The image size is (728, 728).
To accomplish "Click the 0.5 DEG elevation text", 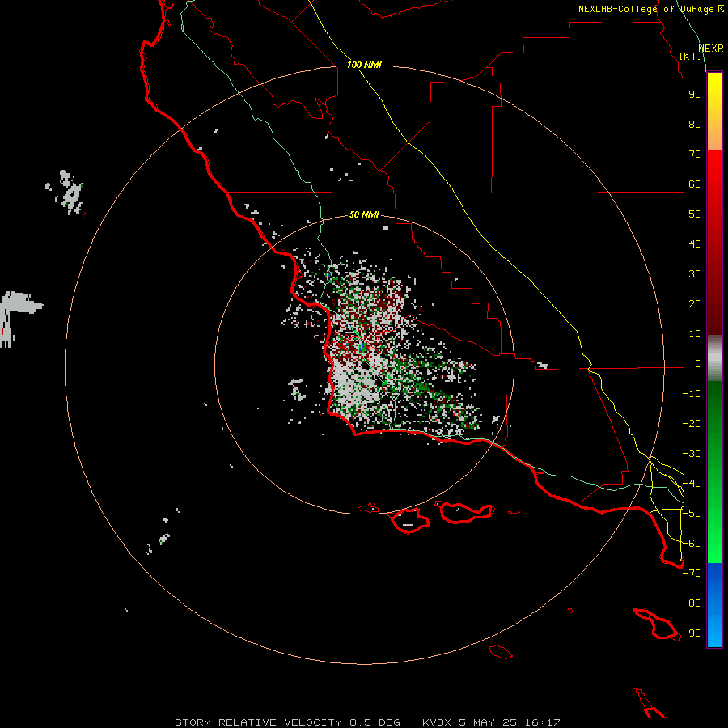I will (375, 722).
